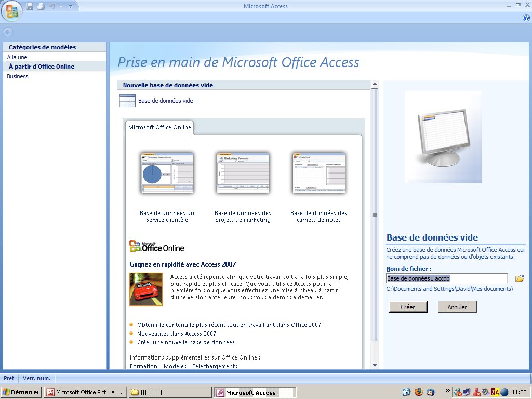
Task: Click the Créer button
Action: pos(408,307)
